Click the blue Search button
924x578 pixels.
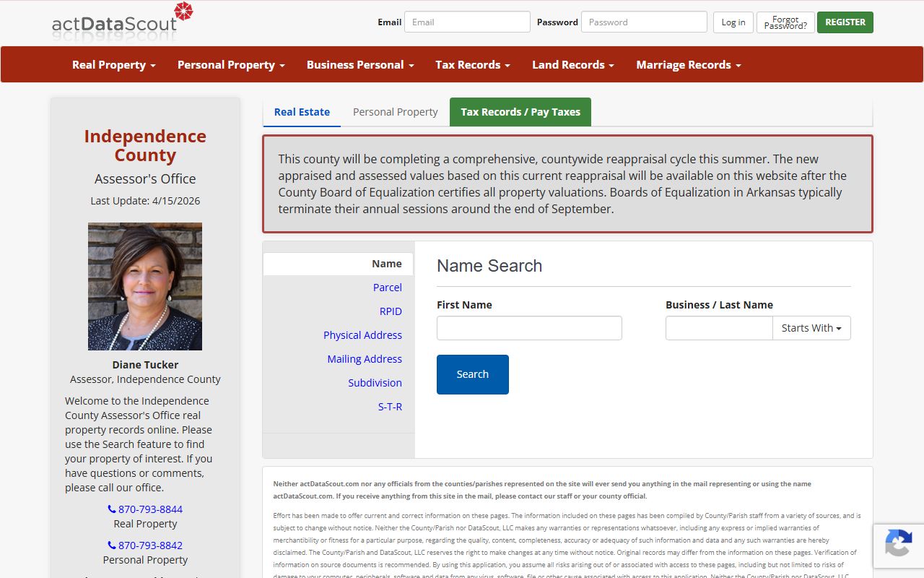coord(473,374)
